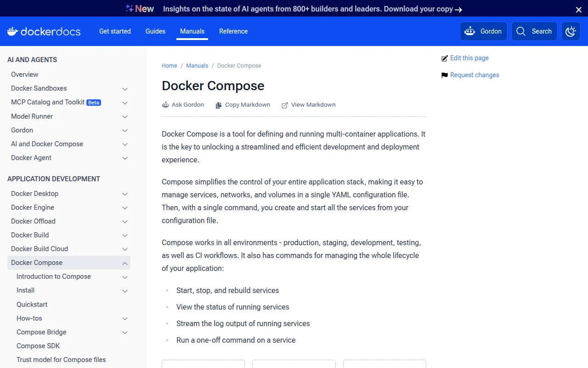588x368 pixels.
Task: Click Copy Markdown text
Action: tap(248, 105)
